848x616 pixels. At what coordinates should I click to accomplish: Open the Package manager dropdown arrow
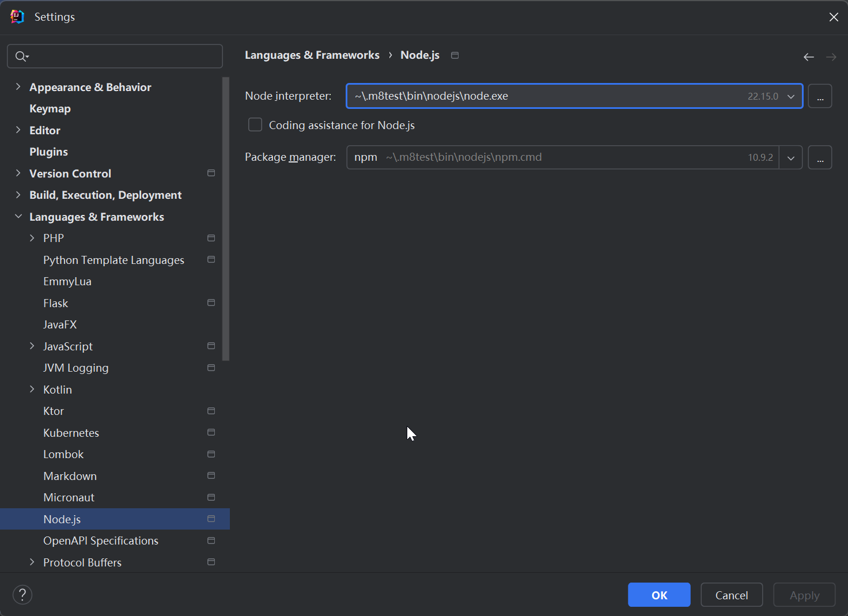791,157
